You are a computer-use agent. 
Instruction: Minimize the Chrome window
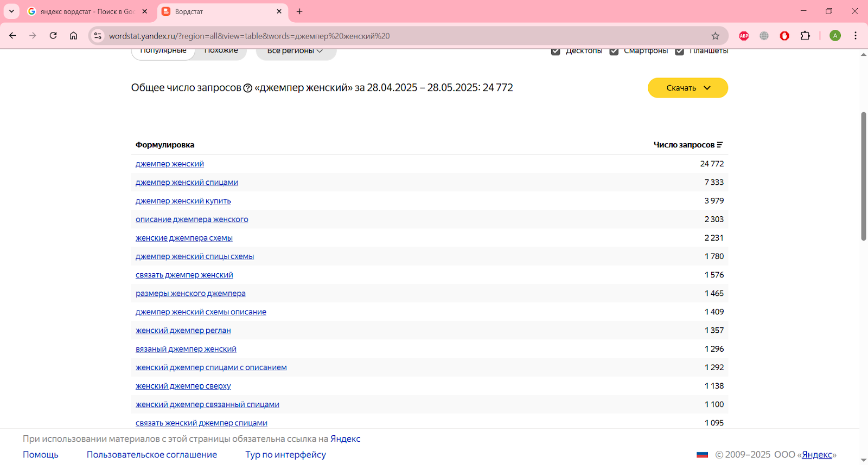pyautogui.click(x=803, y=11)
